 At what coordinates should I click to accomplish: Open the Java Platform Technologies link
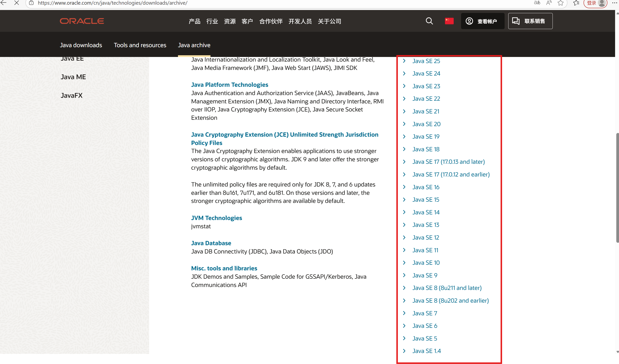point(229,85)
